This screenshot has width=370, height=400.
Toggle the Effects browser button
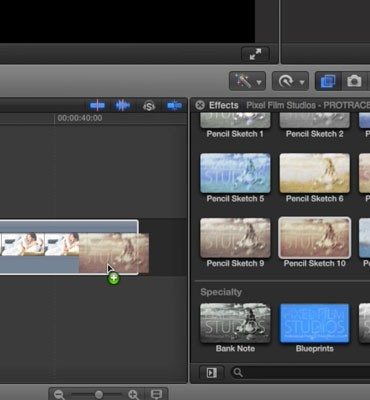click(328, 81)
